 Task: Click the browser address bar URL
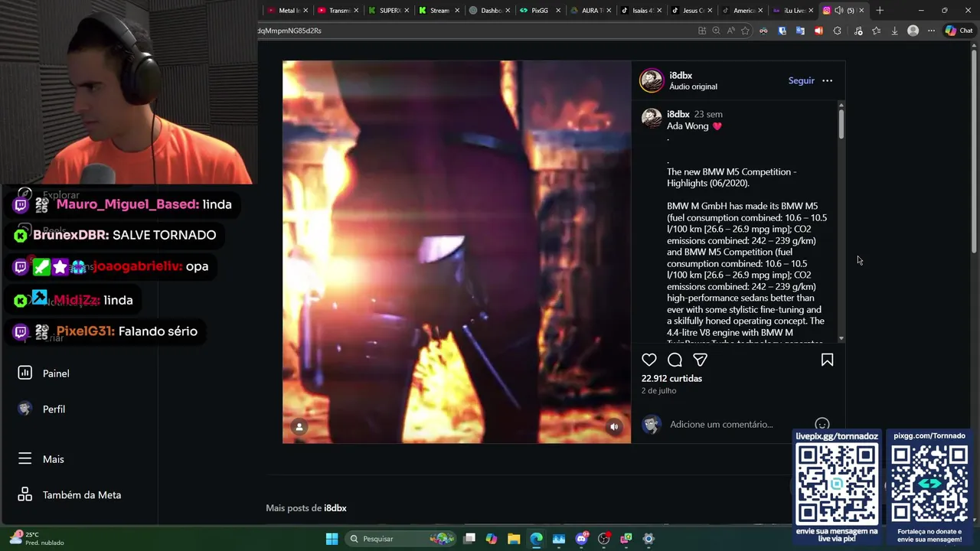pos(289,31)
